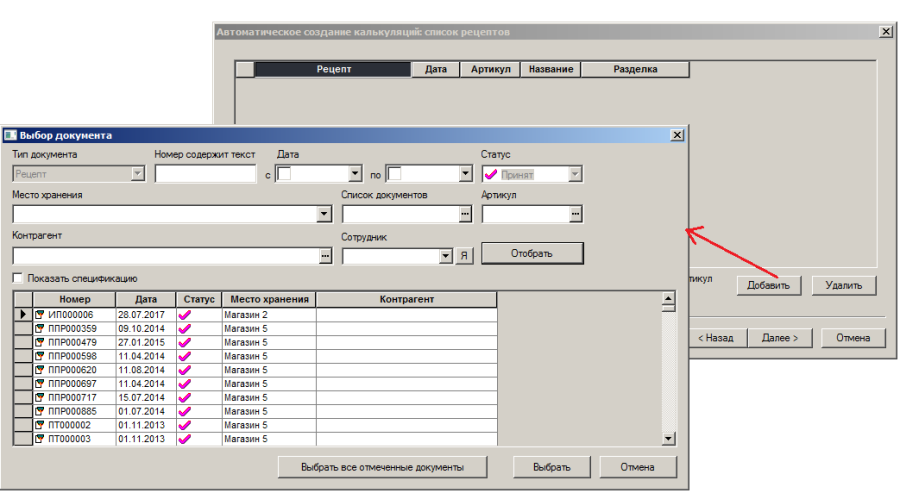The height and width of the screenshot is (493, 900).
Task: Open the Сотрудник dropdown
Action: (446, 256)
